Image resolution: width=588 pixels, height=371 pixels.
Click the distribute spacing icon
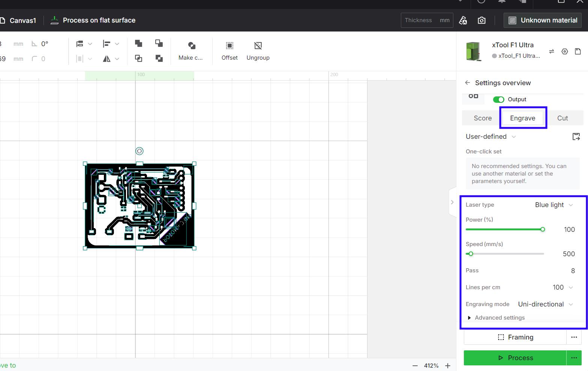(79, 59)
